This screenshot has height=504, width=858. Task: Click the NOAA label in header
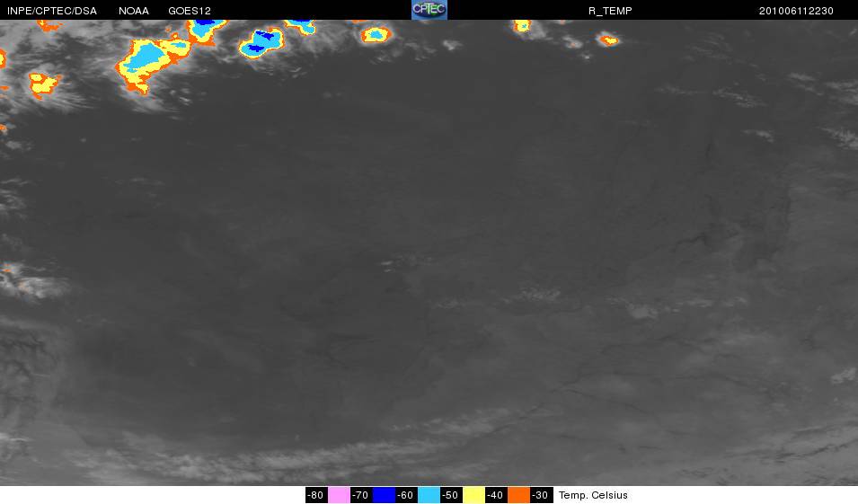[134, 11]
